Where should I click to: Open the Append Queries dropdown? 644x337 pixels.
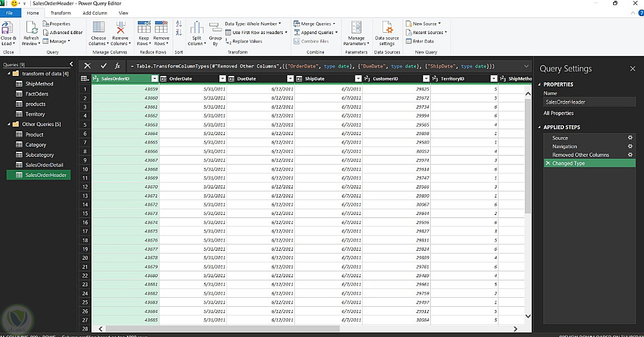coord(316,32)
